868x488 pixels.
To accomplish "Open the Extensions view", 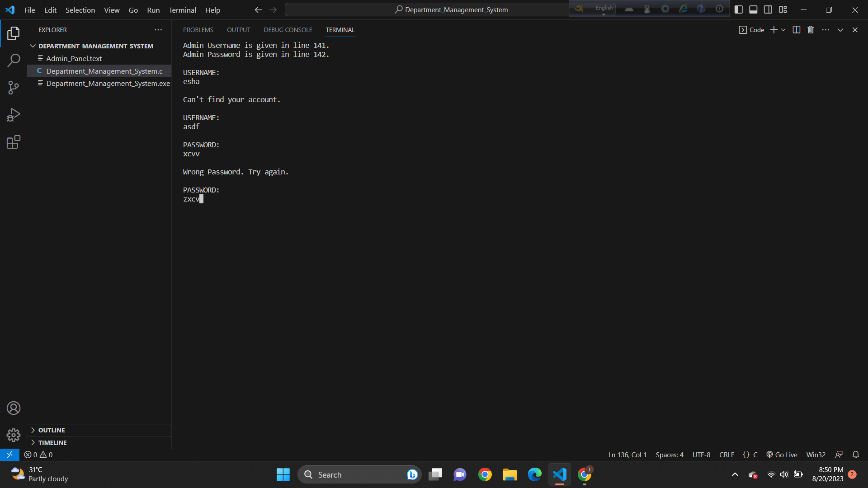I will click(14, 141).
